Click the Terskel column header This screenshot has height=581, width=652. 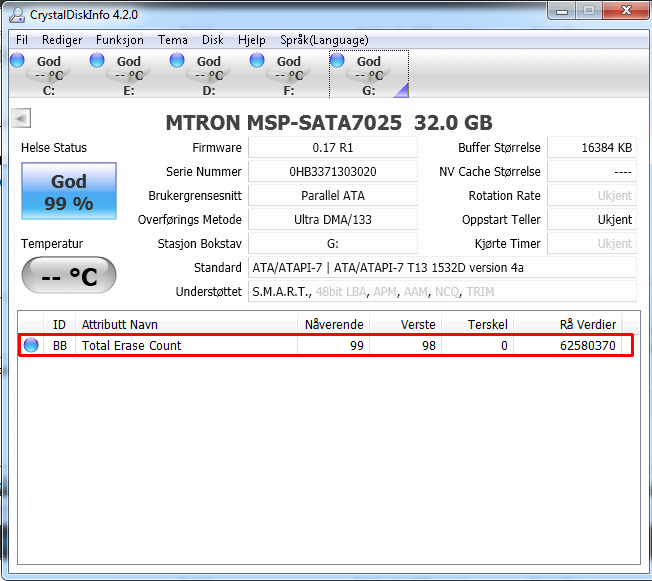point(477,324)
